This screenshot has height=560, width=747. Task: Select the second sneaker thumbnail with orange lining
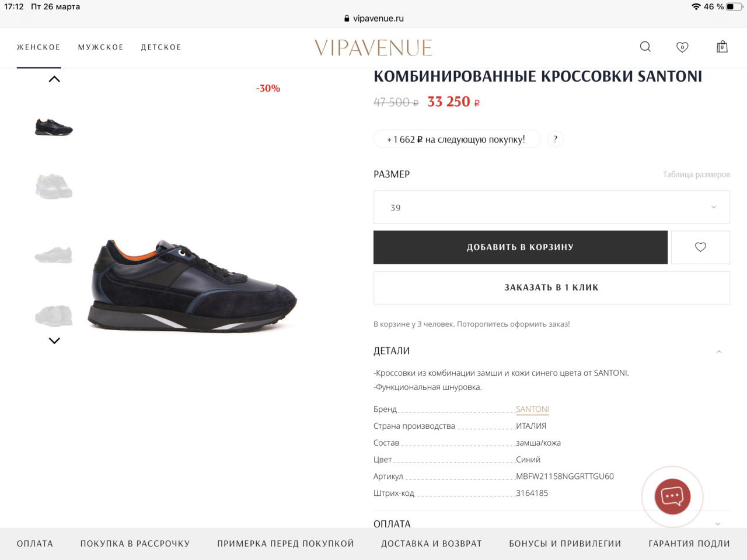coord(54,186)
